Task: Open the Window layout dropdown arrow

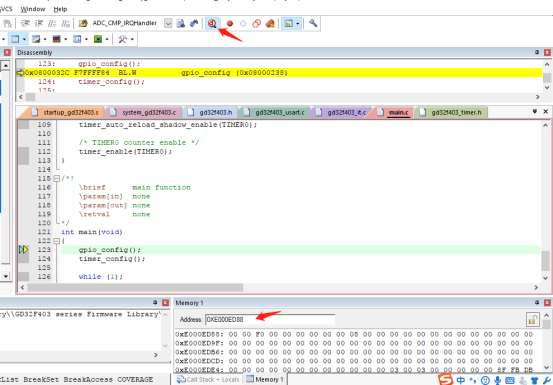Action: (298, 24)
